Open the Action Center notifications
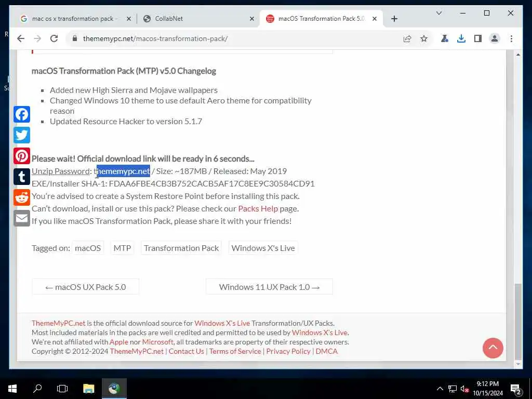 [515, 389]
